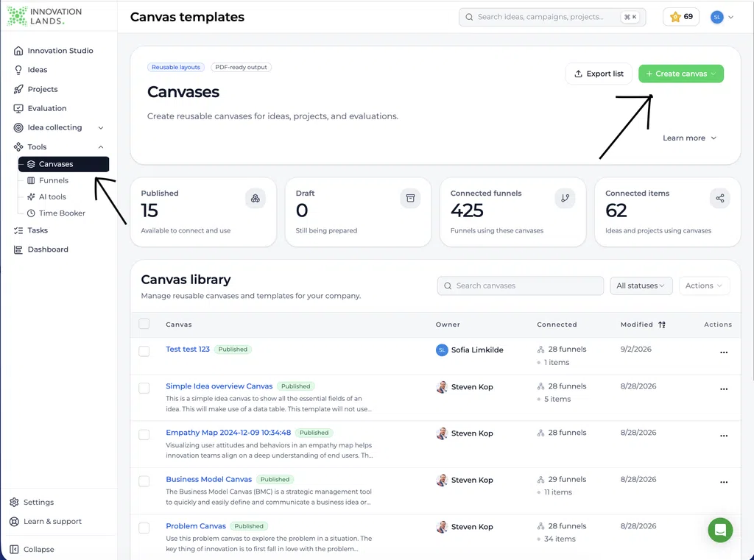Select the Empathy Map row checkbox
754x560 pixels.
pos(144,435)
